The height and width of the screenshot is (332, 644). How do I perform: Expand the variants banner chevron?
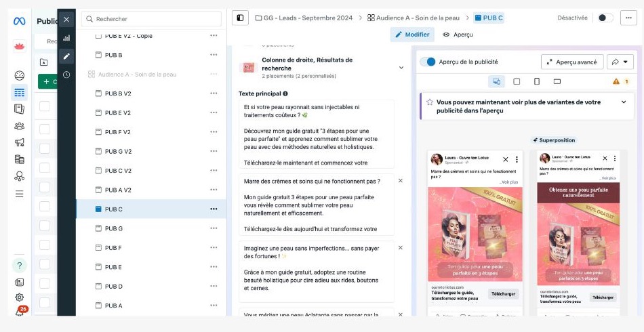[624, 102]
